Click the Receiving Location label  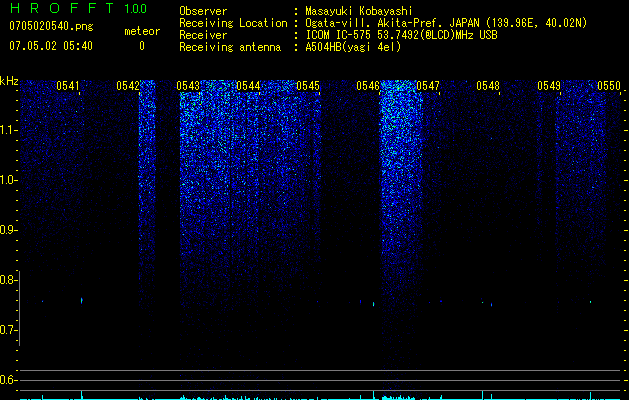(233, 23)
